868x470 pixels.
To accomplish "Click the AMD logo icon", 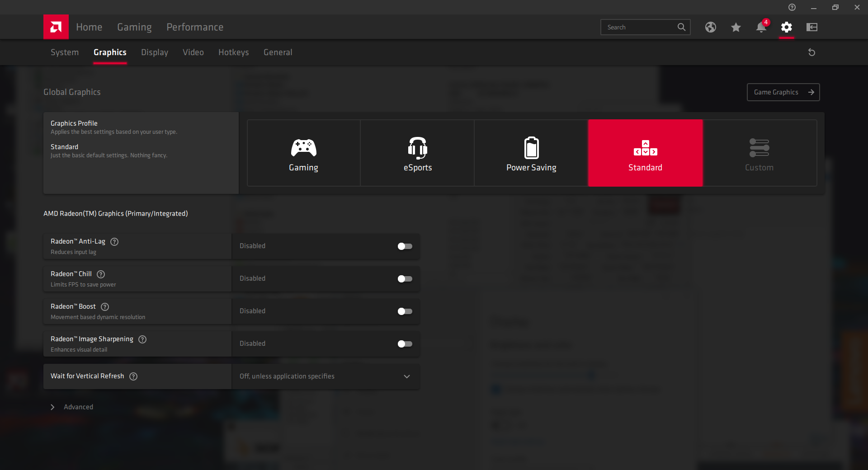I will [x=56, y=27].
